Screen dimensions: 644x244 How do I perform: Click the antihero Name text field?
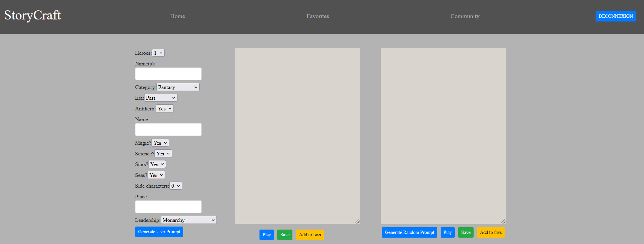coord(168,130)
